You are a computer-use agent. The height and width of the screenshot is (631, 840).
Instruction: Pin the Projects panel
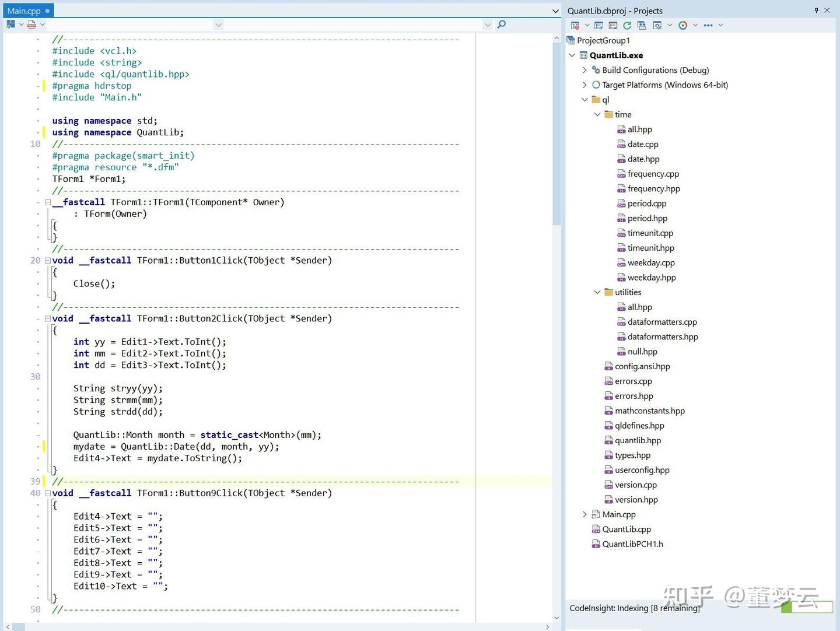[817, 10]
